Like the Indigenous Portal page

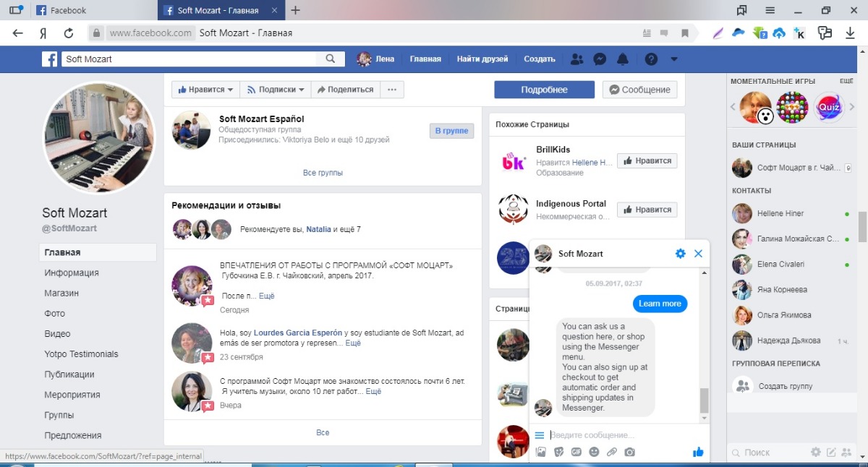(647, 210)
